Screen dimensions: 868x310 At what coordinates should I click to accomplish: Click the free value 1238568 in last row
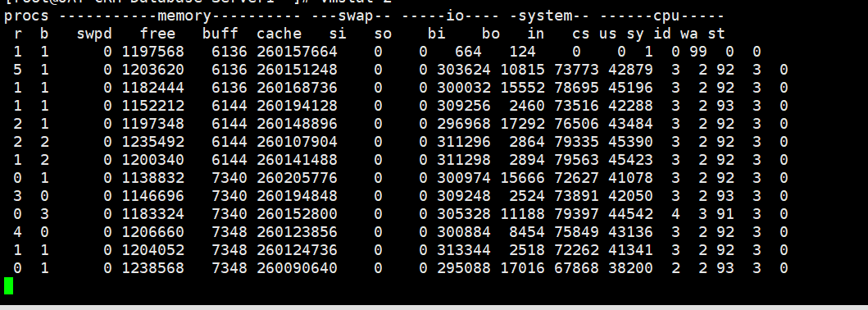[x=152, y=268]
